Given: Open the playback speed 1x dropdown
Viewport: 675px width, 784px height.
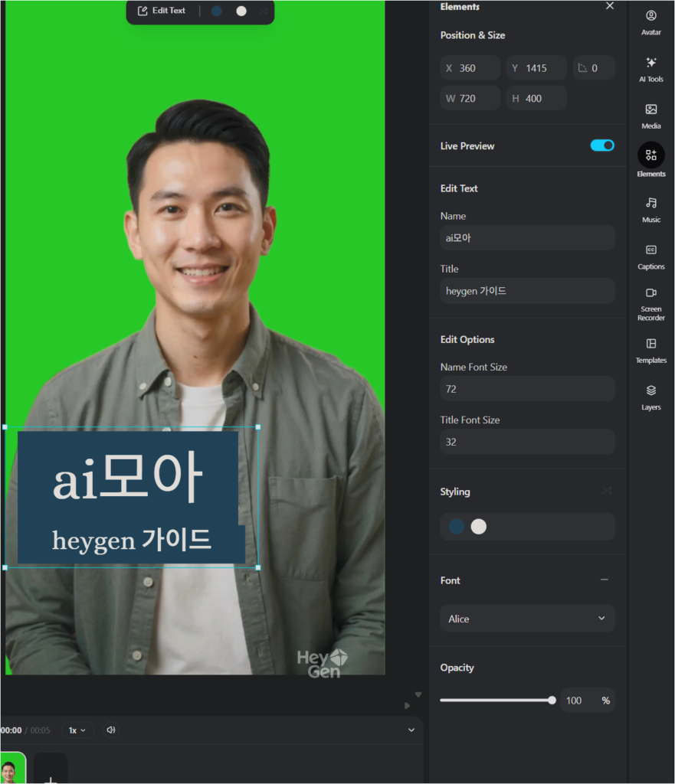Looking at the screenshot, I should pos(77,730).
